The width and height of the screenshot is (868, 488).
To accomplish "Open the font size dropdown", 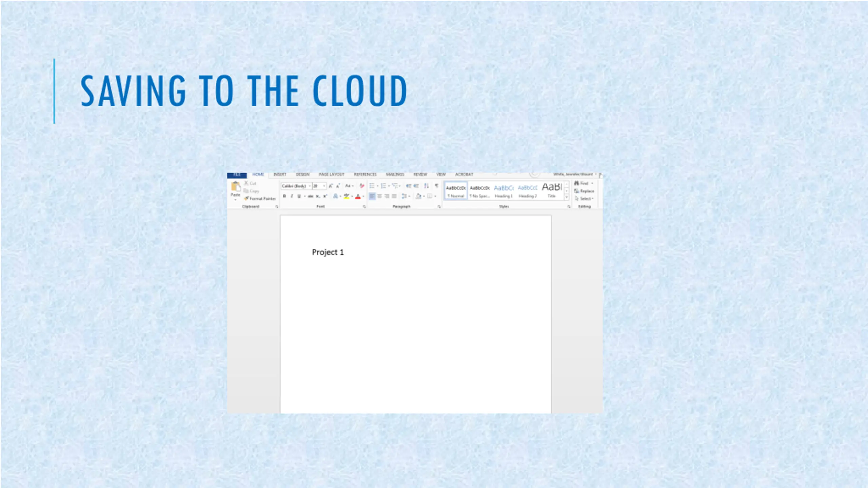I will 324,186.
